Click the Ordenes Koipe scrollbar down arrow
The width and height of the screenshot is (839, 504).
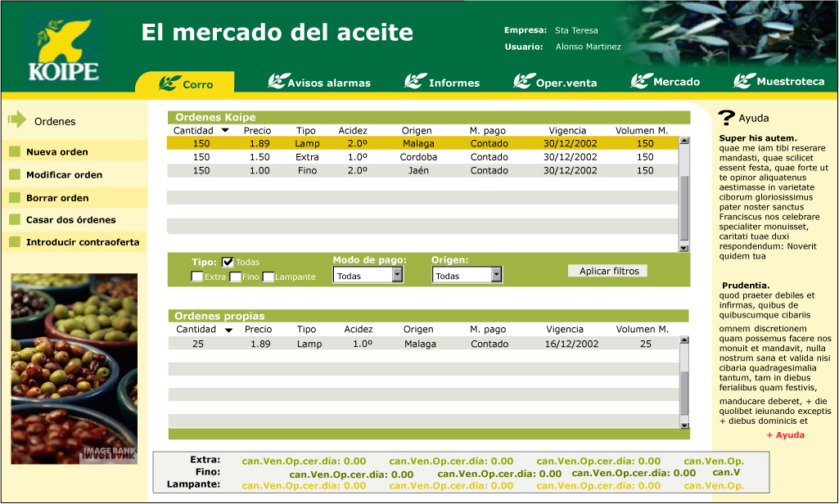click(683, 248)
